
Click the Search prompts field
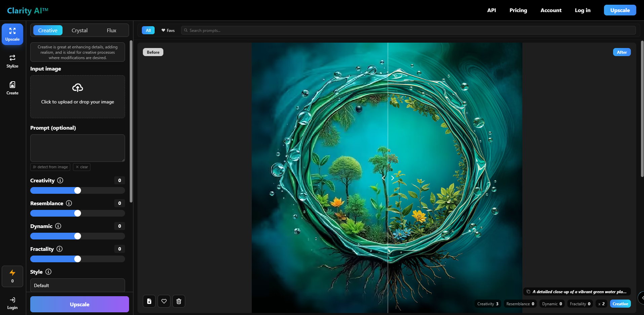(408, 30)
